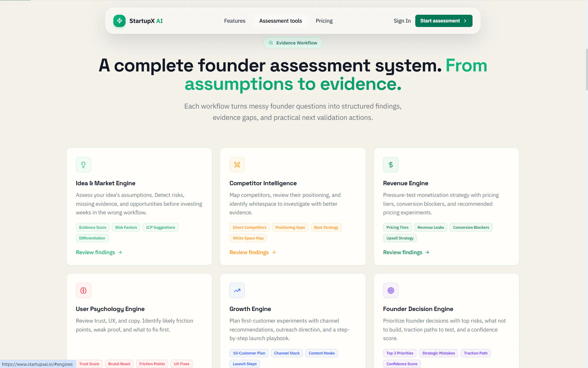Click the Pricing Tiers tag
This screenshot has width=588, height=368.
click(x=398, y=227)
